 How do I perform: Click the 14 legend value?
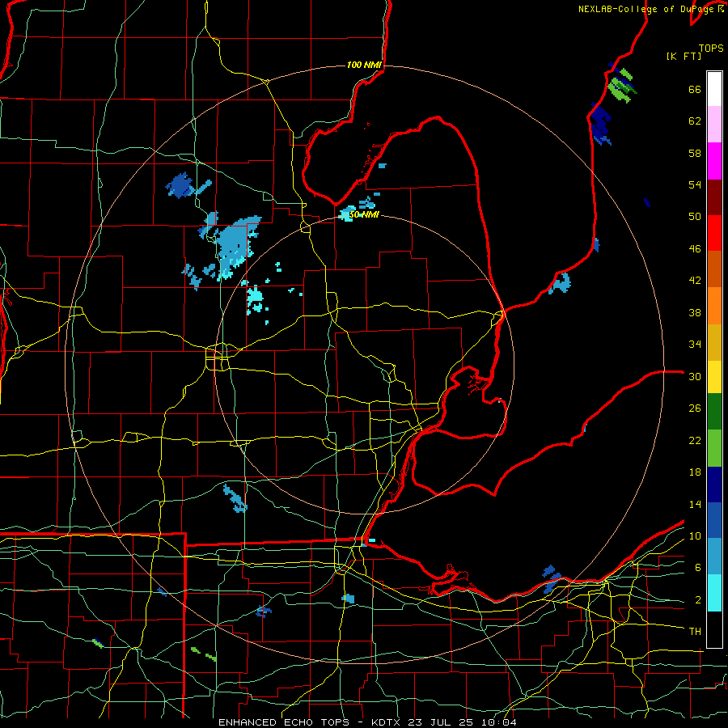click(x=695, y=504)
